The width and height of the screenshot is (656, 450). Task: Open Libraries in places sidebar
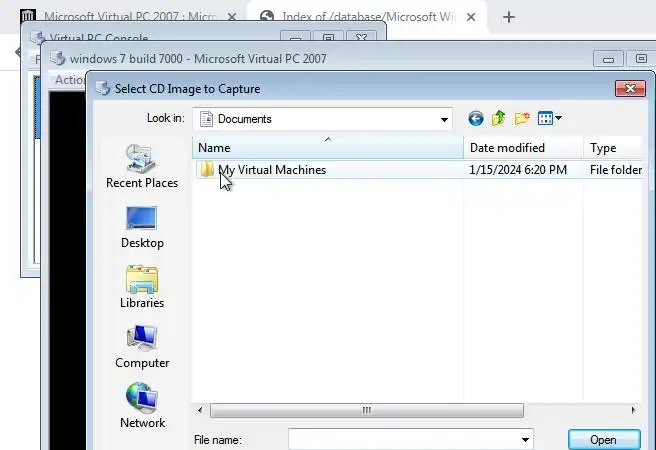(142, 287)
